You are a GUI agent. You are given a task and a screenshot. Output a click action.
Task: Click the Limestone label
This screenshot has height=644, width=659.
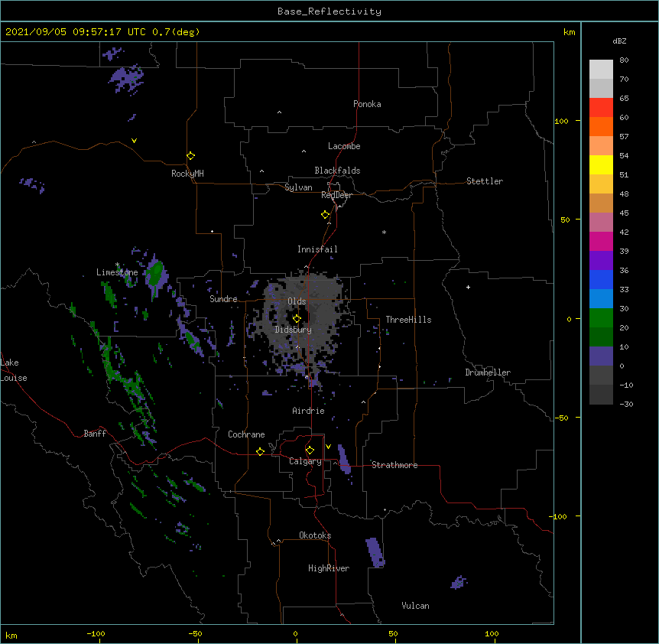coord(117,272)
